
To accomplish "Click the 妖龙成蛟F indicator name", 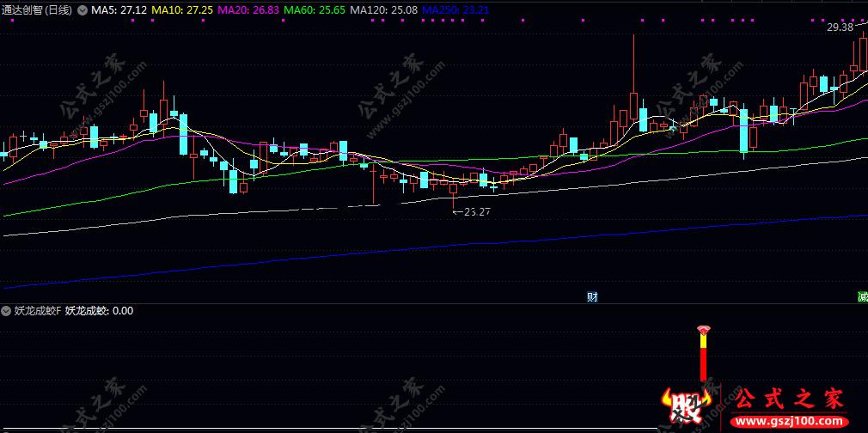I will click(37, 311).
